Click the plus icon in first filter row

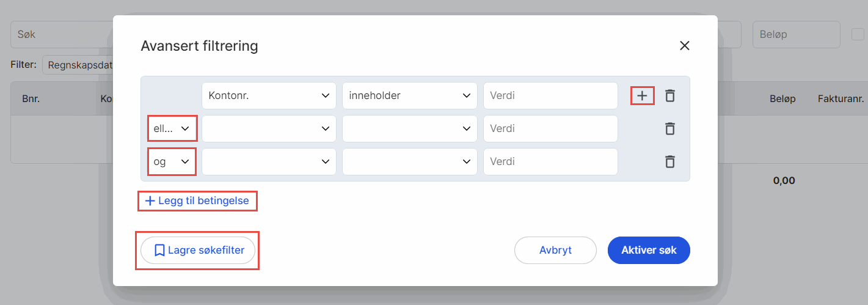click(642, 96)
